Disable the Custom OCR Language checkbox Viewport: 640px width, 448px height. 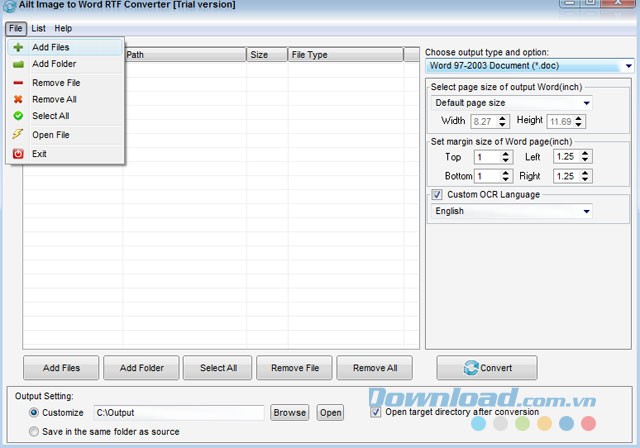pos(437,195)
